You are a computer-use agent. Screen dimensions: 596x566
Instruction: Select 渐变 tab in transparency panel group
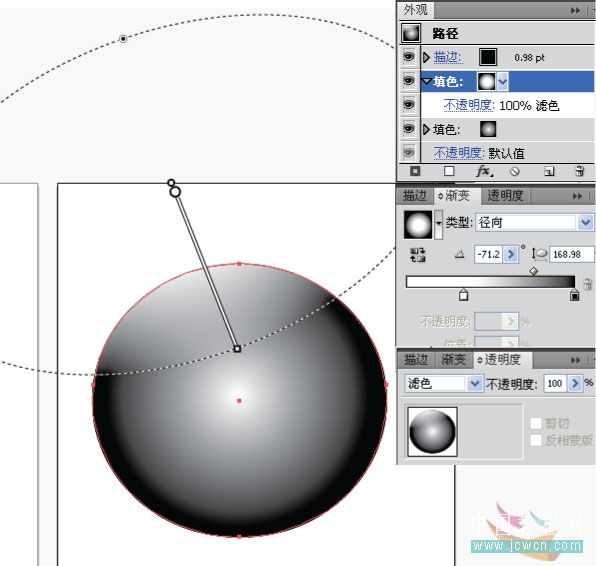click(x=453, y=360)
